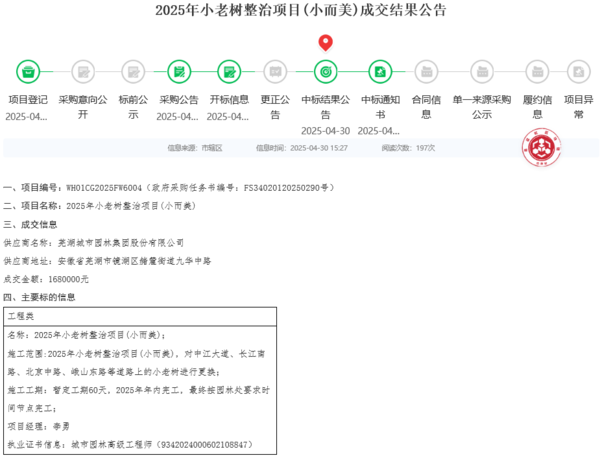Open the 履约信息 step icon
This screenshot has height=458, width=600.
click(530, 72)
